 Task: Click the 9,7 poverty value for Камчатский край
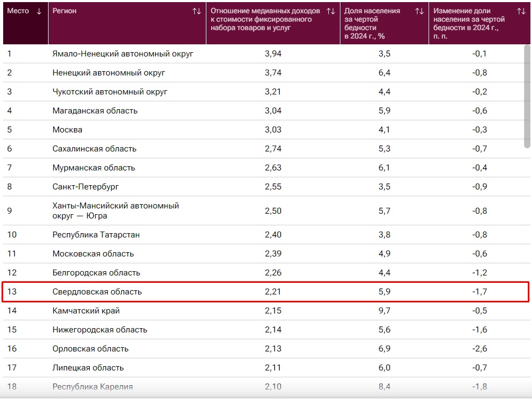click(x=384, y=311)
